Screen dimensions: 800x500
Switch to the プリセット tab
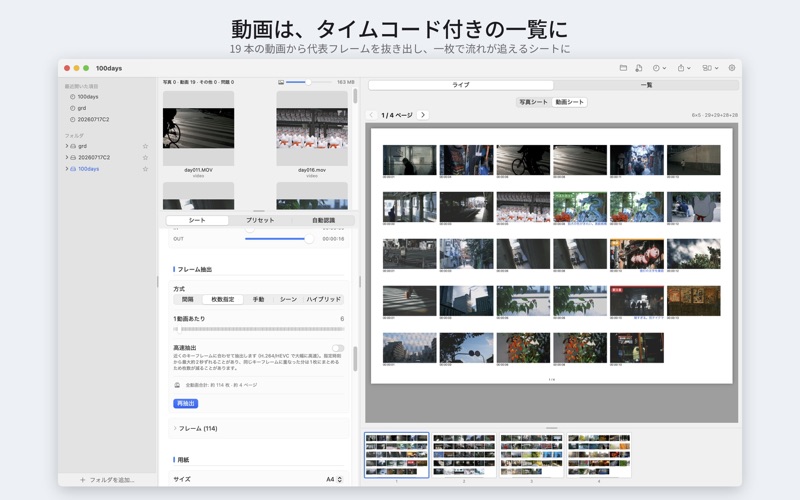point(260,220)
